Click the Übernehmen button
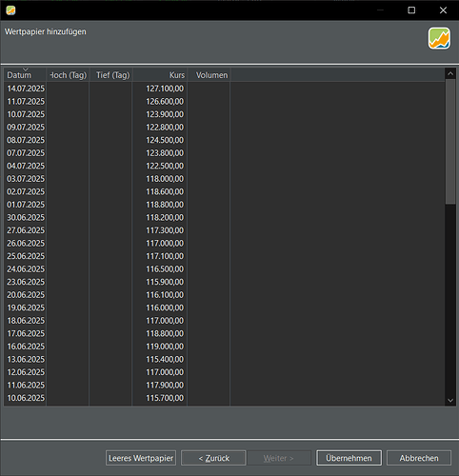 (349, 458)
